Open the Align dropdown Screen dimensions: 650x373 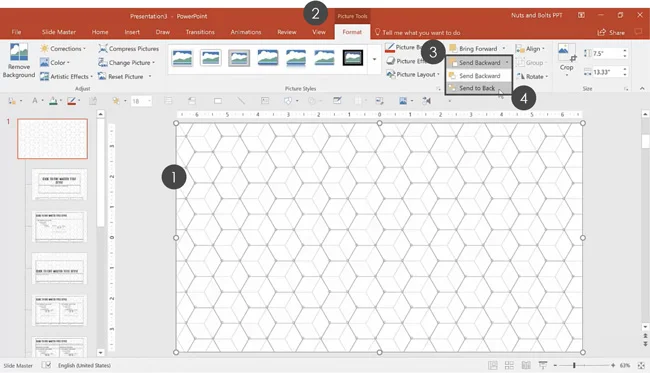pyautogui.click(x=530, y=48)
